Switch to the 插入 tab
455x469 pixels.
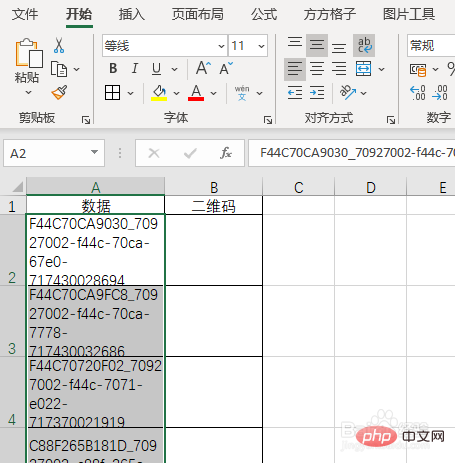(132, 14)
